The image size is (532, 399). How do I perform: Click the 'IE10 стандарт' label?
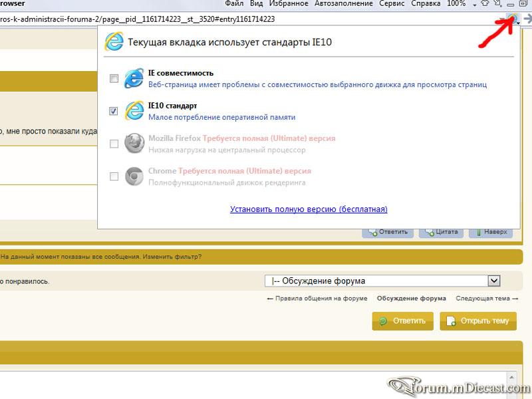(172, 106)
